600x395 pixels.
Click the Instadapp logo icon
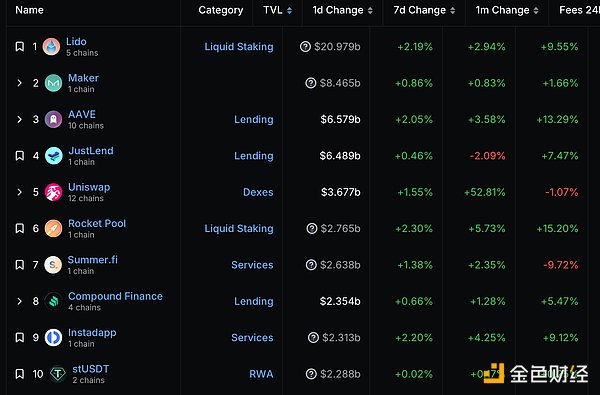53,338
